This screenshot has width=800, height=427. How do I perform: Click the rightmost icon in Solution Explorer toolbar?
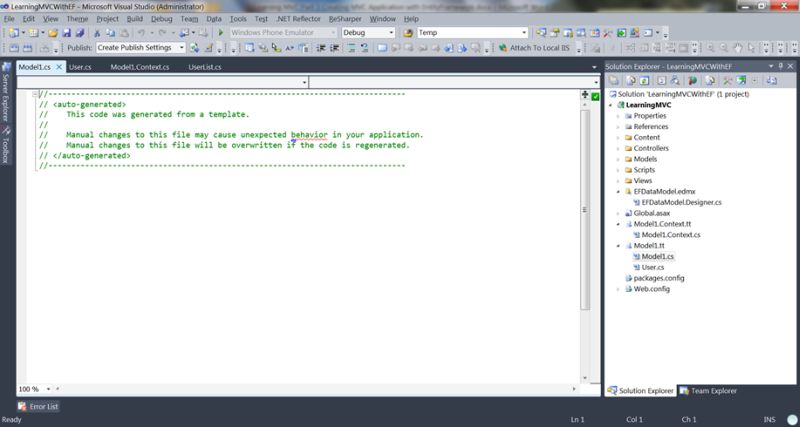[x=771, y=81]
